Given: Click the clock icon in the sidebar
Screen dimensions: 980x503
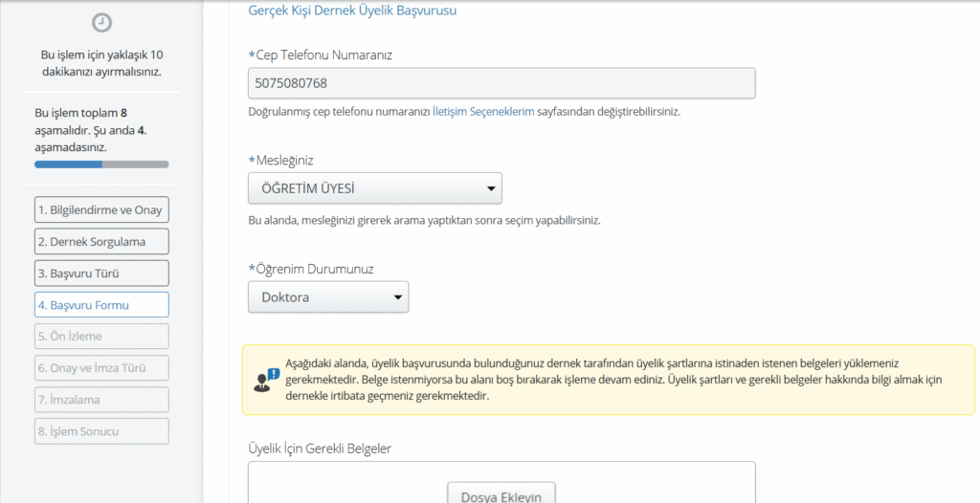Looking at the screenshot, I should tap(101, 22).
